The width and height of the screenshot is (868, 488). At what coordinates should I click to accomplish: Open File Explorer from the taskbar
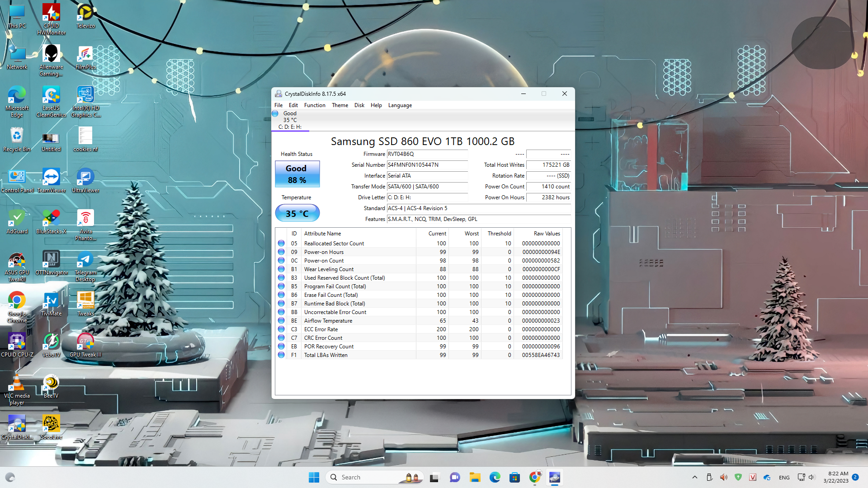475,477
